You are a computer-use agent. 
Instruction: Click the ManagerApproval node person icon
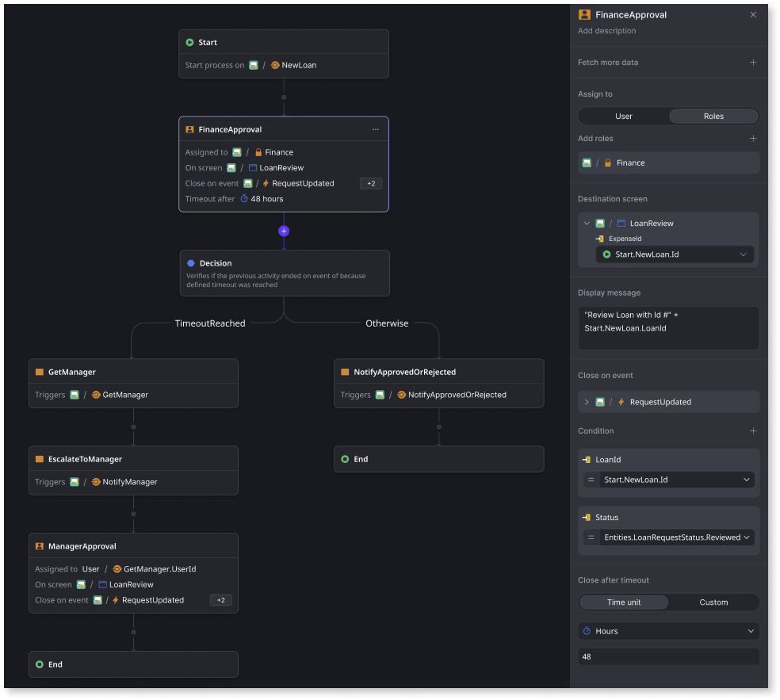pos(40,546)
